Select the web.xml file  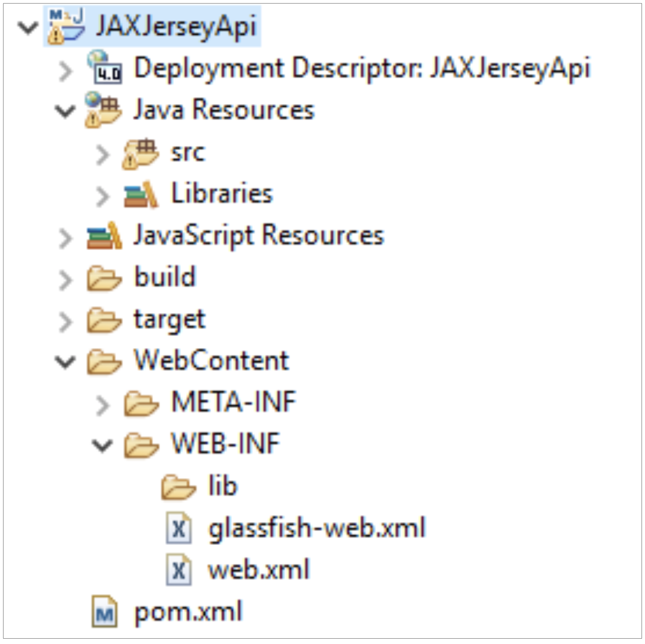[258, 570]
